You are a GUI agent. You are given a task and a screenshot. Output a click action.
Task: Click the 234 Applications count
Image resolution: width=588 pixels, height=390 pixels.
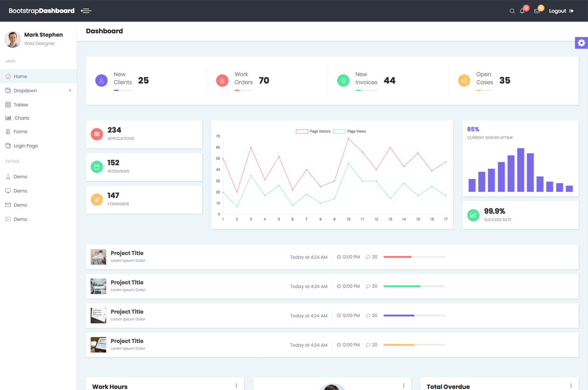pos(114,130)
